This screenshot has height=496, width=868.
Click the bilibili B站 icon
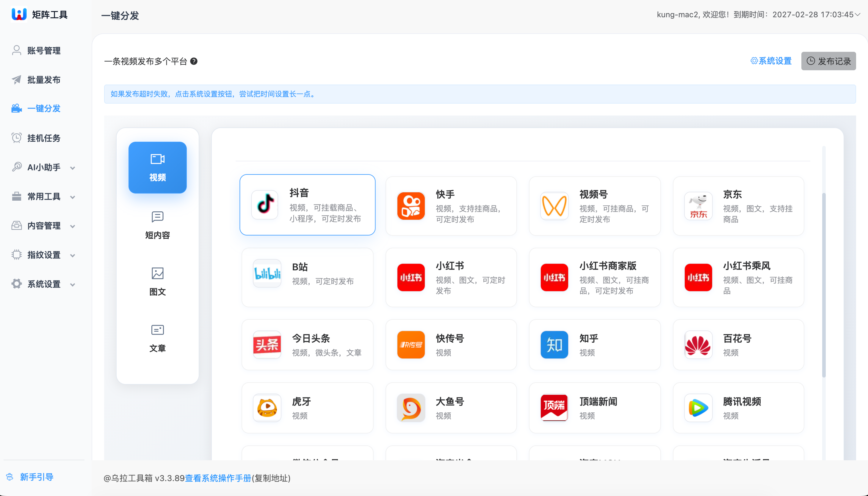267,273
